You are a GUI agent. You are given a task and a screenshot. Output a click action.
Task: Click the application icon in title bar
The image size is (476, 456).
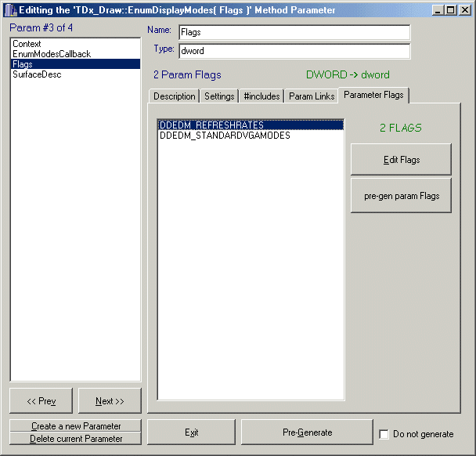coord(10,10)
